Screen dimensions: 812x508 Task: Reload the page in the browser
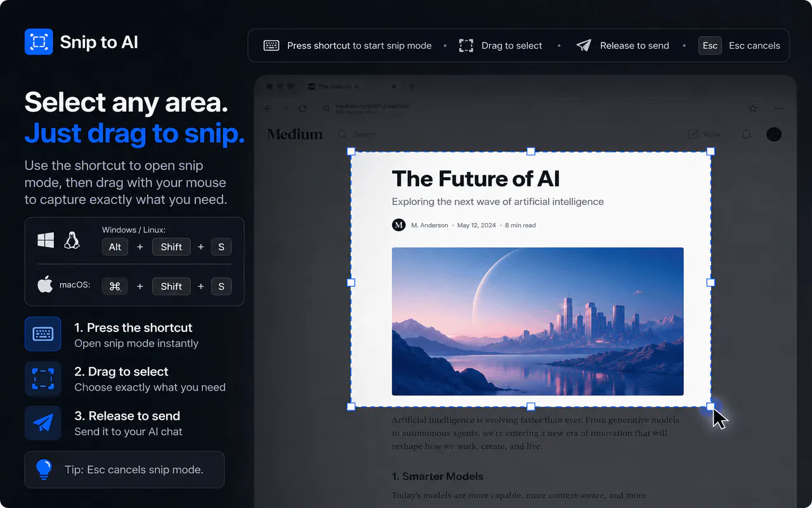coord(303,109)
